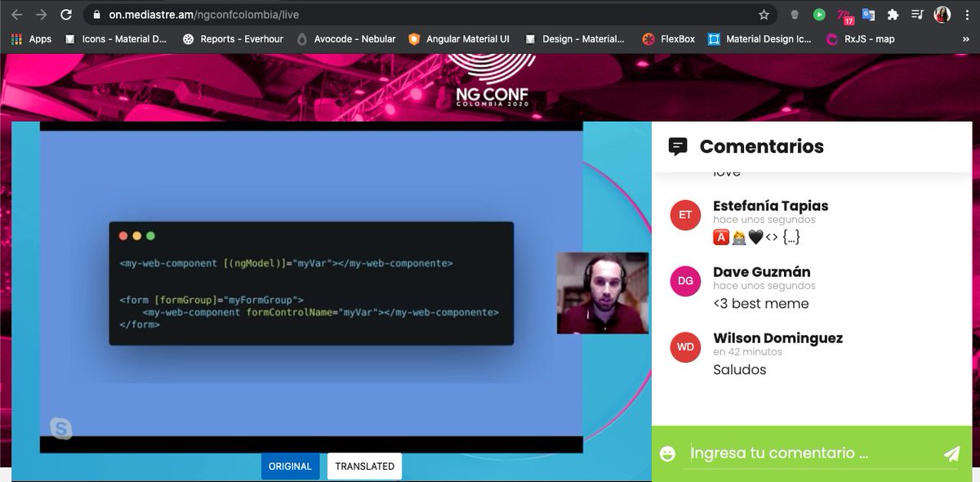Screen dimensions: 980x482
Task: Reload the page
Action: click(x=66, y=15)
